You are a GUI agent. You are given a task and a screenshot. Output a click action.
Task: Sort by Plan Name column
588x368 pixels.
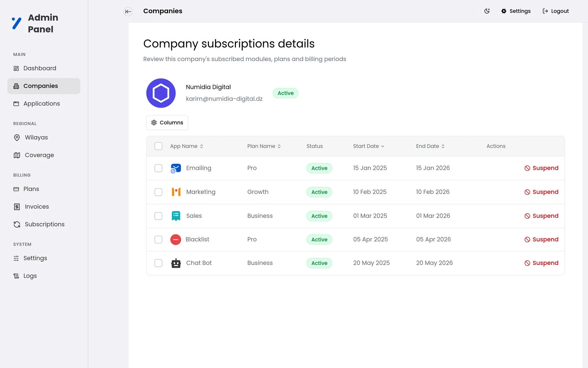tap(264, 146)
